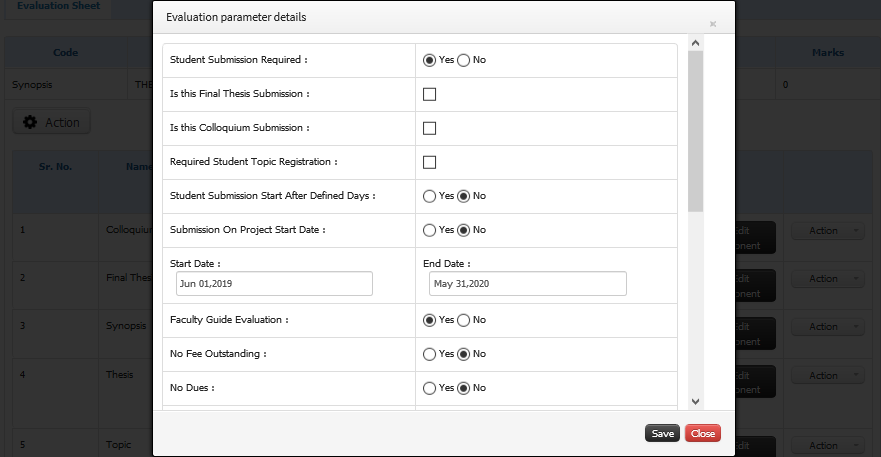Choose Yes for No Fee Outstanding
881x457 pixels.
click(x=429, y=354)
